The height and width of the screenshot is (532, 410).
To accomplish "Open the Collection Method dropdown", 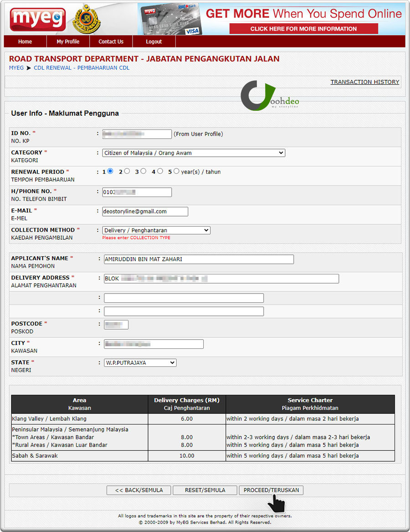I will click(x=156, y=230).
